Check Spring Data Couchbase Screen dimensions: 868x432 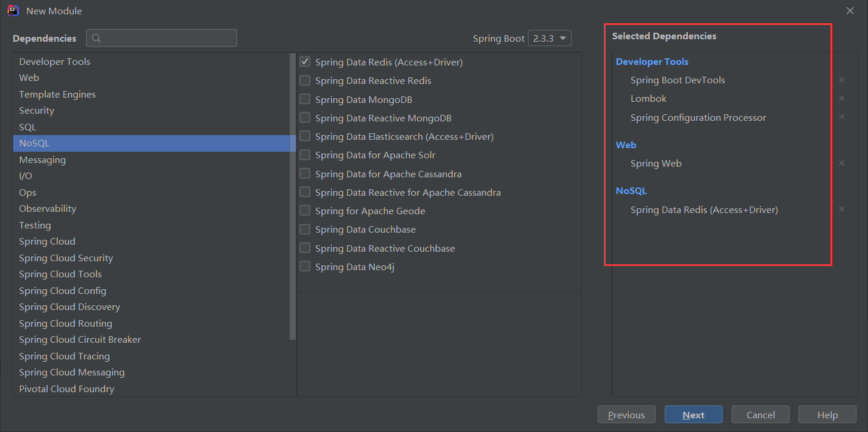tap(305, 229)
